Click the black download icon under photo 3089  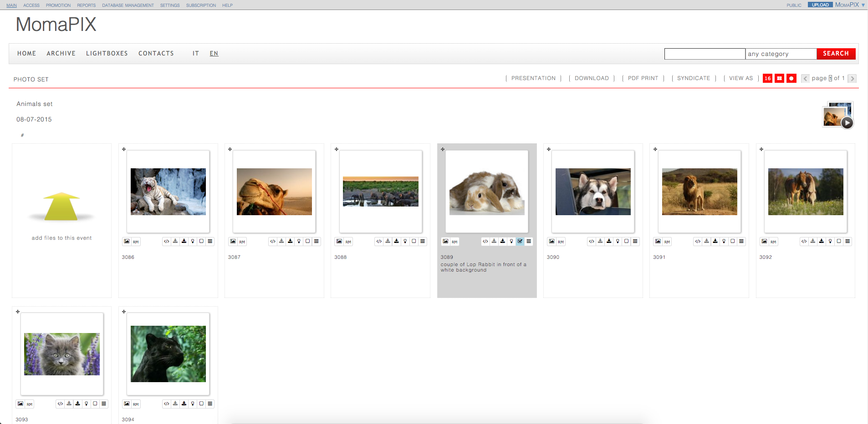tap(503, 242)
